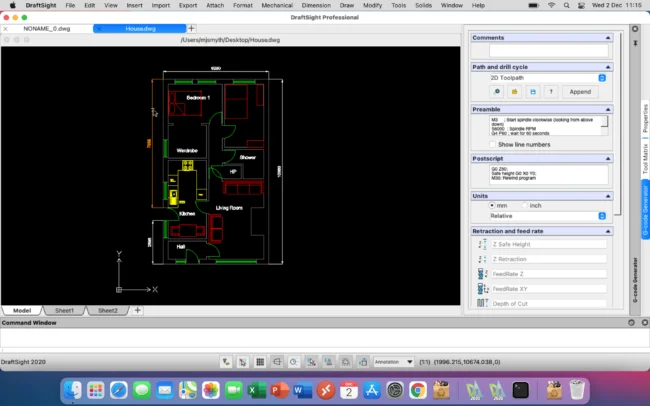Click the save icon in toolpath panel
This screenshot has height=406, width=650.
532,91
